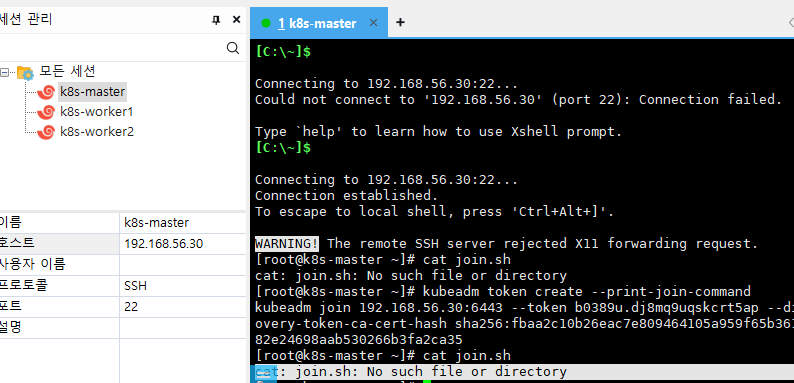Click the sha256 hash line in terminal
794x383 pixels.
coord(524,324)
